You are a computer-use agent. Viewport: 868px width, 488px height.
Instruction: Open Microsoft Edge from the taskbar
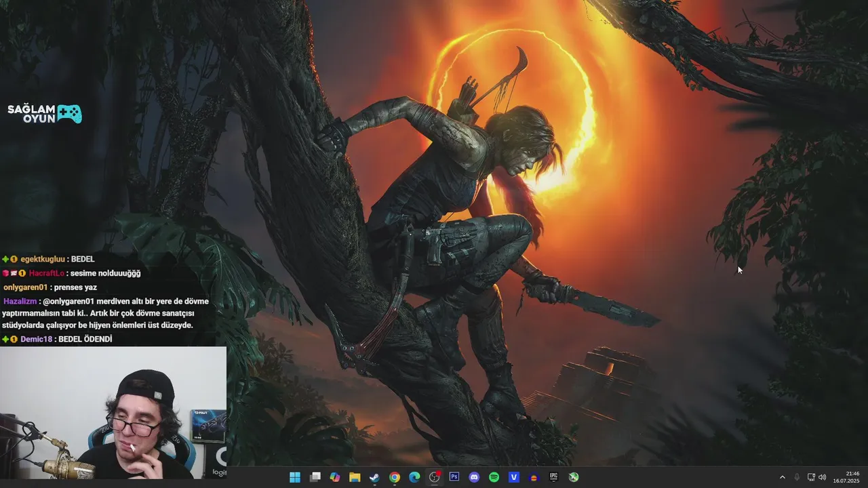414,477
